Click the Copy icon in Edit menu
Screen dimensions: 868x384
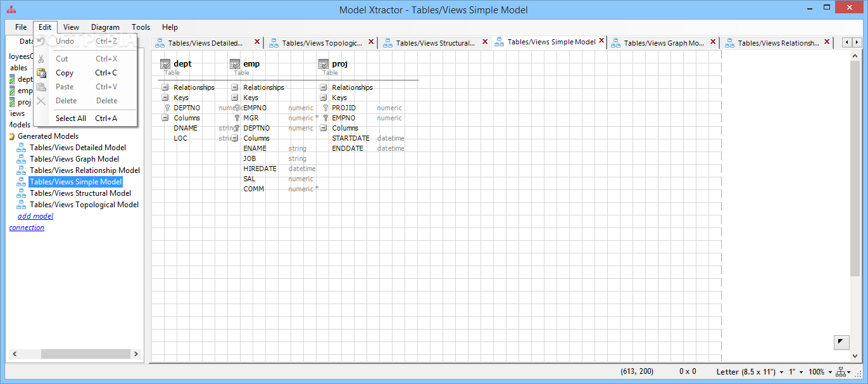(41, 73)
